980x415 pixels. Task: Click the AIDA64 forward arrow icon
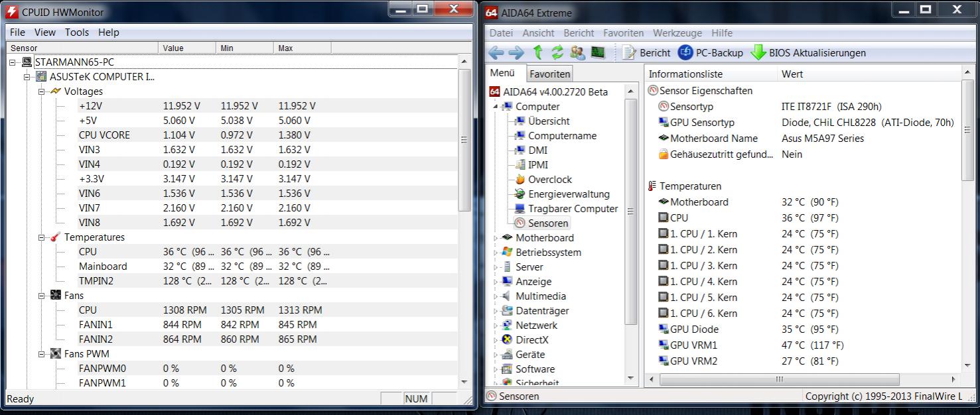(x=516, y=53)
